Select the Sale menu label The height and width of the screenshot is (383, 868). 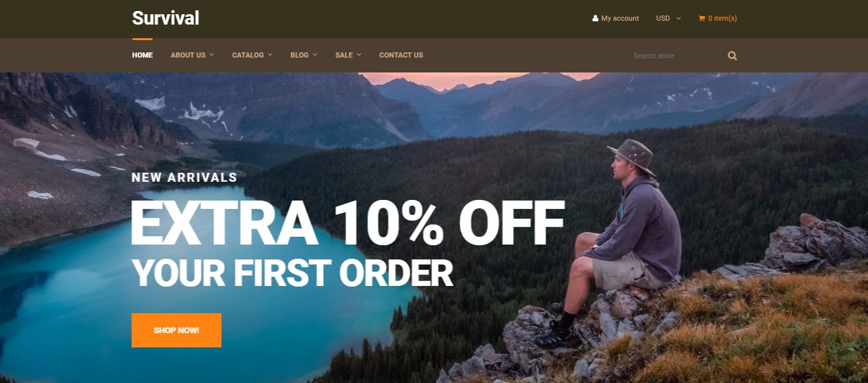pyautogui.click(x=344, y=55)
